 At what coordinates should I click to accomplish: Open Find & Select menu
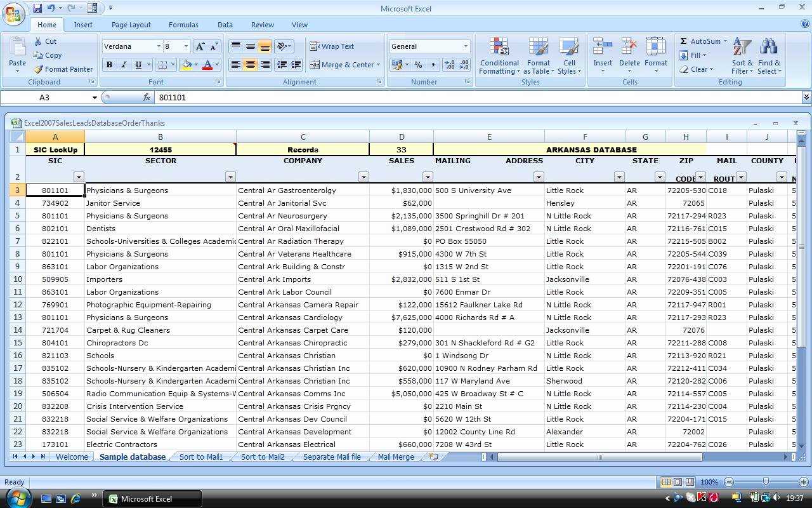[x=769, y=56]
